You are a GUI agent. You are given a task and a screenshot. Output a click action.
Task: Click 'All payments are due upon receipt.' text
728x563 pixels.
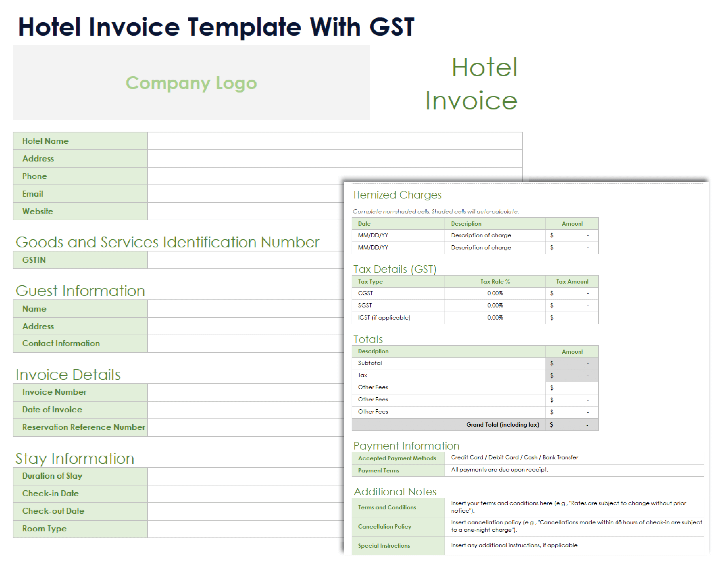point(499,470)
